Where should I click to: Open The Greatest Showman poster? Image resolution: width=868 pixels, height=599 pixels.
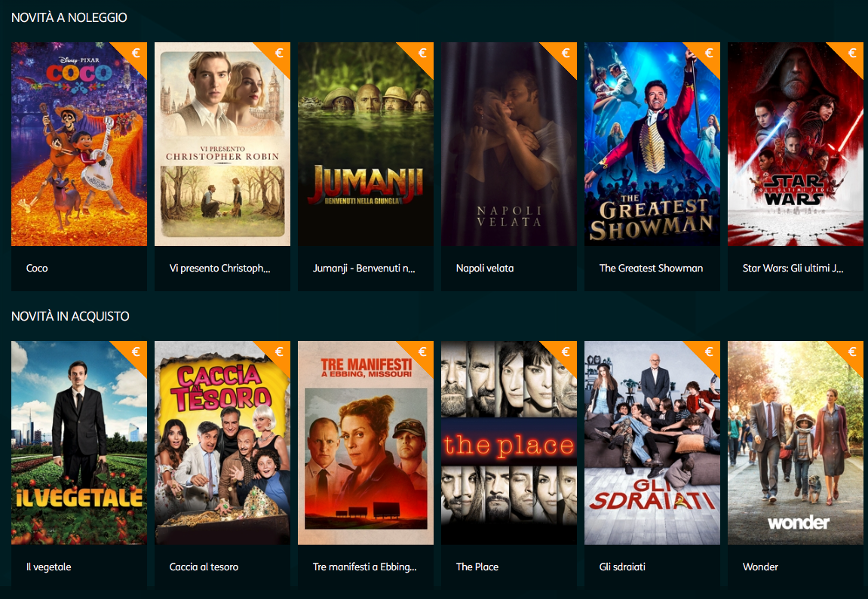(652, 144)
